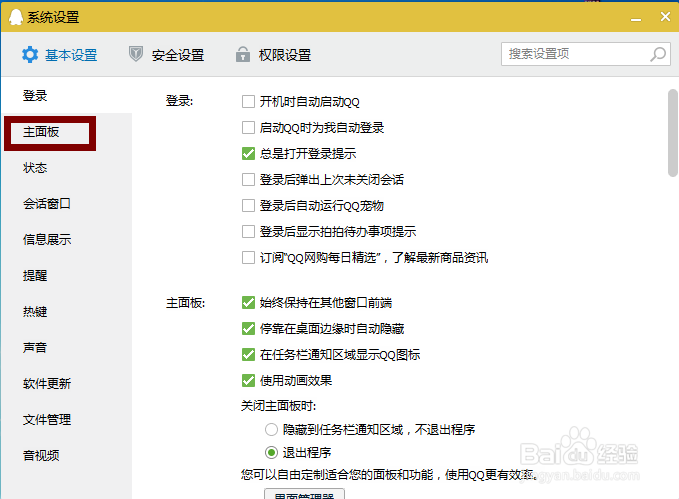Image resolution: width=679 pixels, height=499 pixels.
Task: Check 登录后自动运行QQ宠物
Action: (248, 205)
